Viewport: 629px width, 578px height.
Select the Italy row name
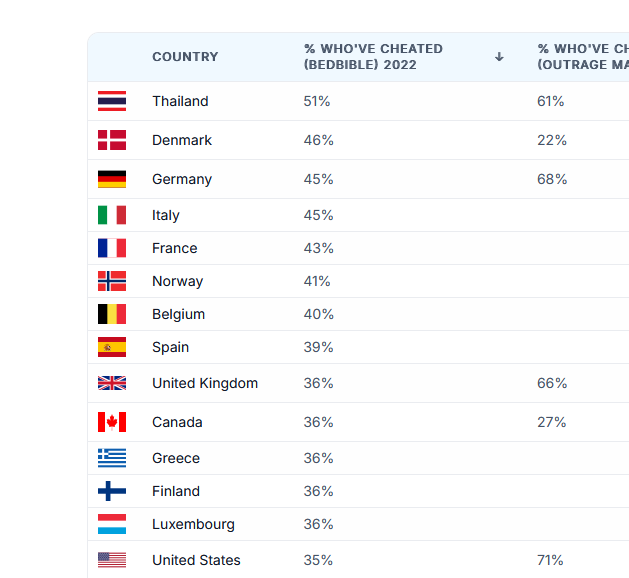pyautogui.click(x=166, y=215)
